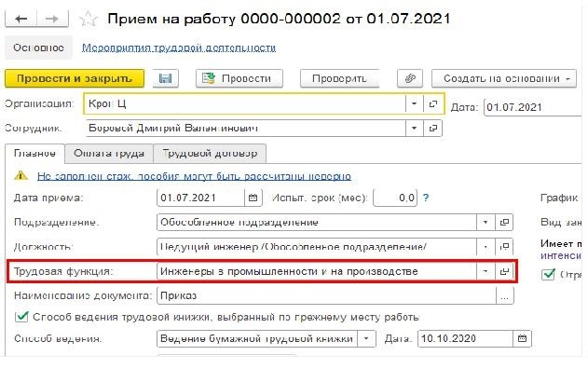588x369 pixels.
Task: Expand the Подразделение dropdown list
Action: tap(485, 223)
